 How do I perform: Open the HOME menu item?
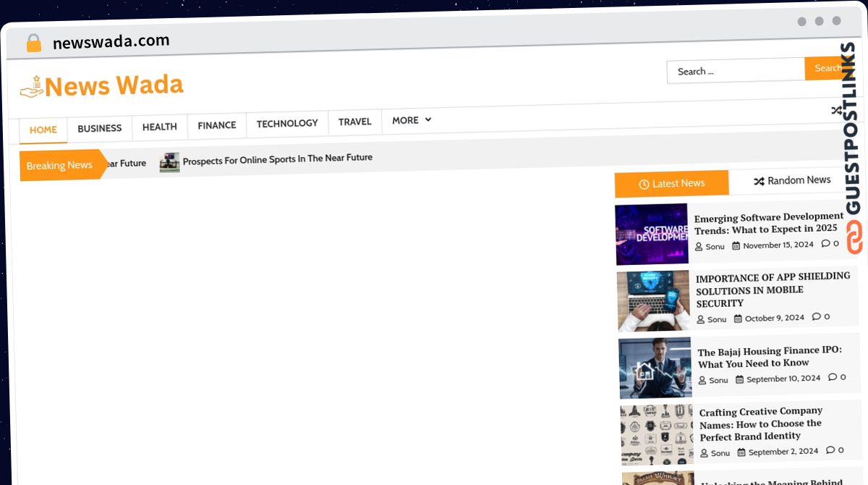coord(43,130)
